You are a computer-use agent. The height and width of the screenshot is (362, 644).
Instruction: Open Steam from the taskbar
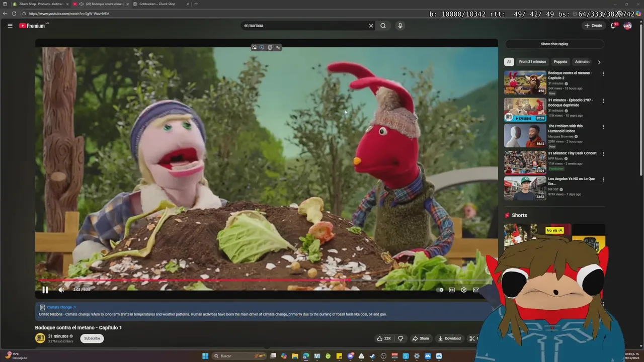(372, 356)
